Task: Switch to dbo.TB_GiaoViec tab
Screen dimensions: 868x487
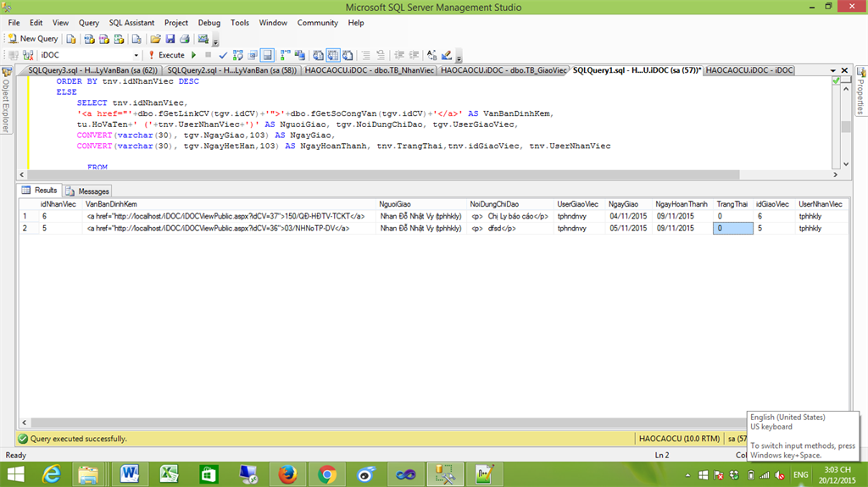Action: click(504, 70)
